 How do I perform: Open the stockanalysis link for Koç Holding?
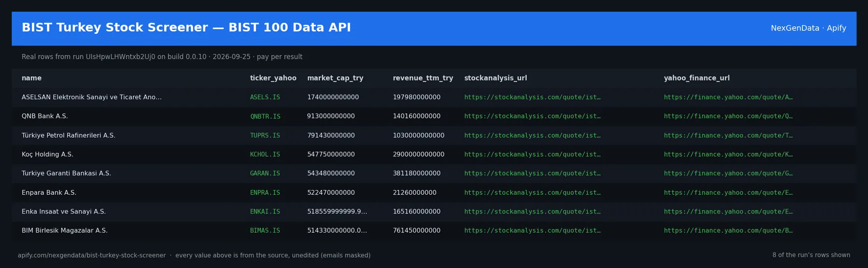[532, 154]
